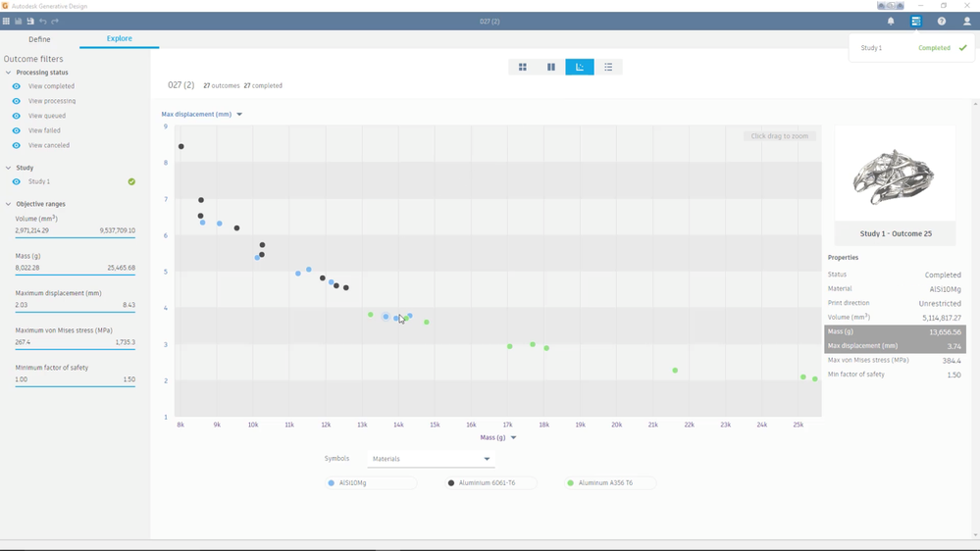Open the notifications bell

pos(891,22)
